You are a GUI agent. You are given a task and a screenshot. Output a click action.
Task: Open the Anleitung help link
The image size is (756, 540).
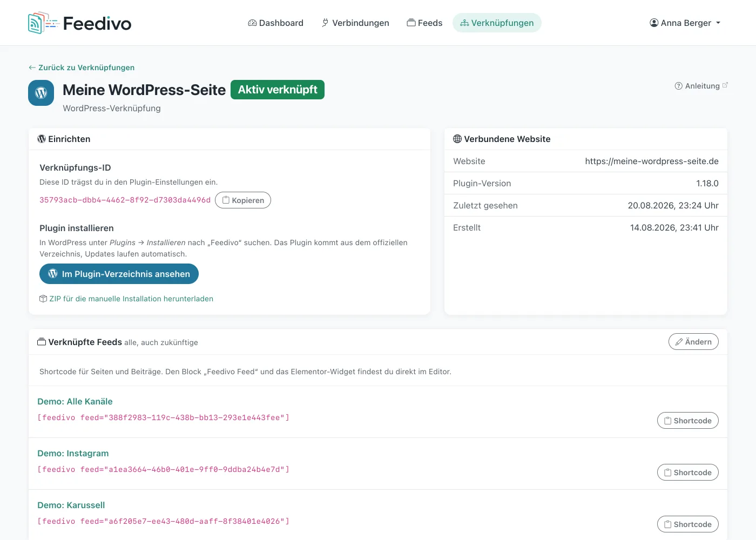[x=701, y=86]
